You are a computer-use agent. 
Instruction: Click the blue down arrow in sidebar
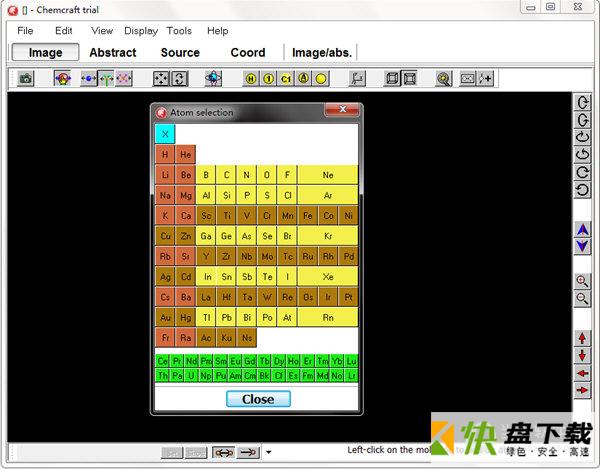[582, 246]
